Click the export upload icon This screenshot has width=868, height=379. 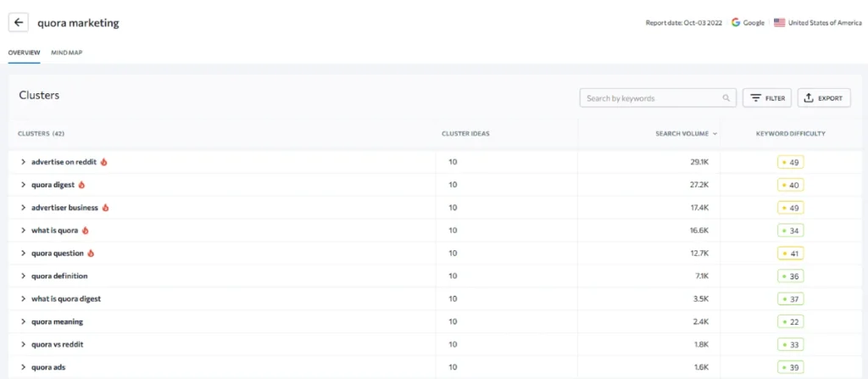(x=809, y=98)
